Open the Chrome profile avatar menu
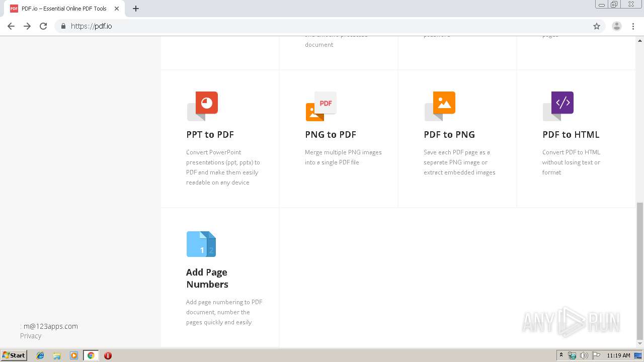This screenshot has height=362, width=644. 617,26
